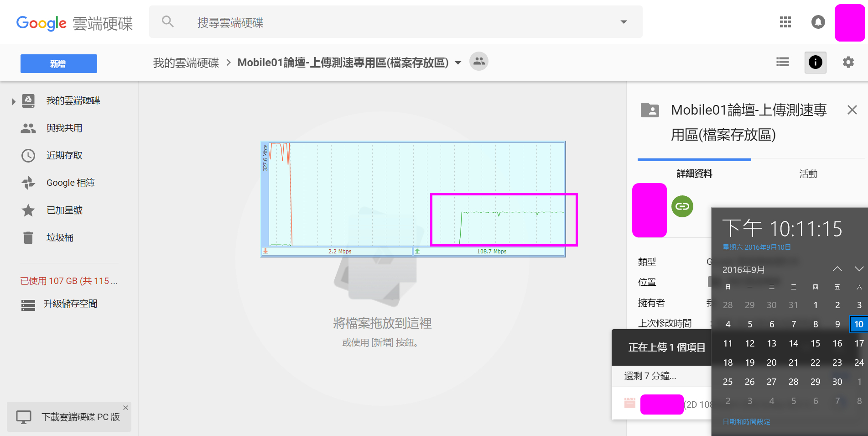This screenshot has width=868, height=436.
Task: Click the folder thumbnail in details panel
Action: pos(650,210)
